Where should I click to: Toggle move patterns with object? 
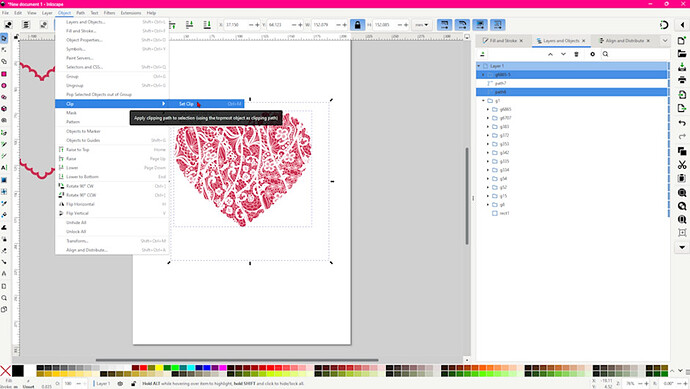coord(498,25)
